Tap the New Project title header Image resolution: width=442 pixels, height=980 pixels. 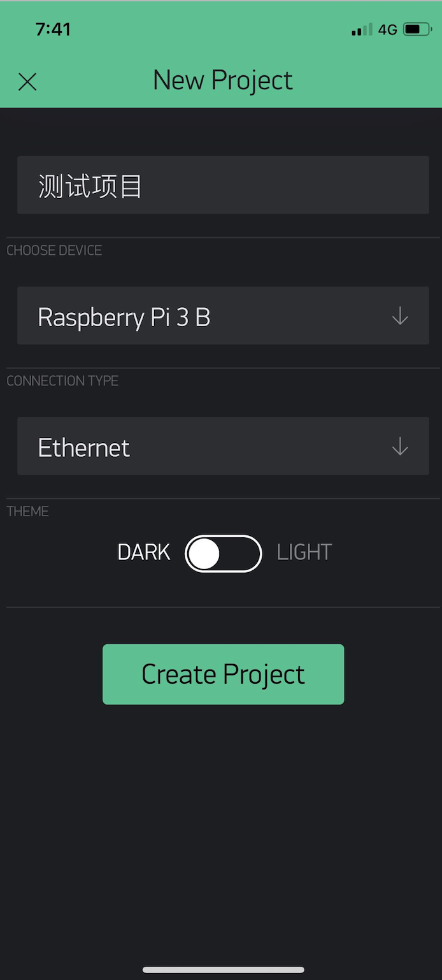pos(223,81)
